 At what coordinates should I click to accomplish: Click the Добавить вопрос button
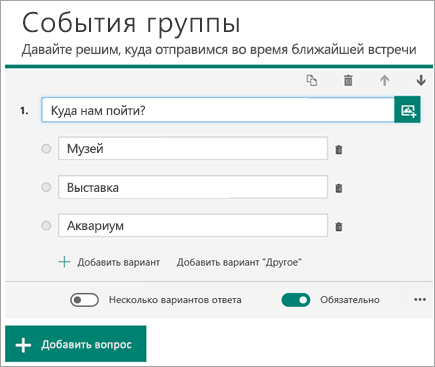click(76, 344)
